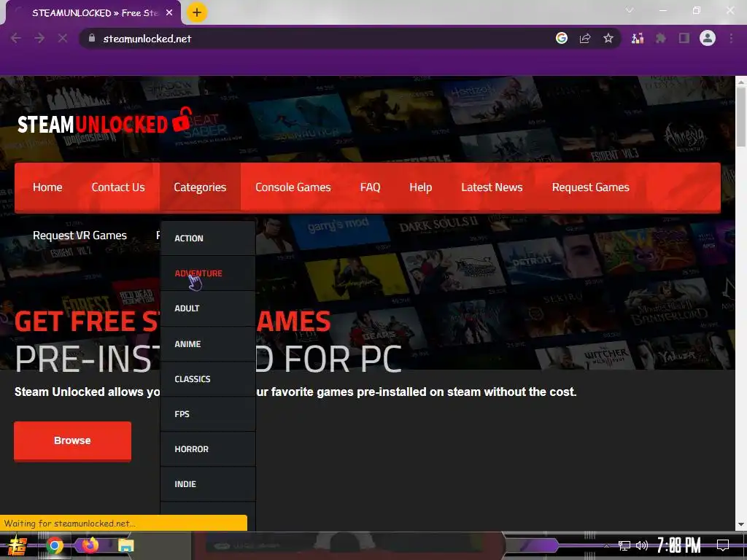Show hidden tray icons chevron
Image resolution: width=747 pixels, height=560 pixels.
(x=606, y=545)
